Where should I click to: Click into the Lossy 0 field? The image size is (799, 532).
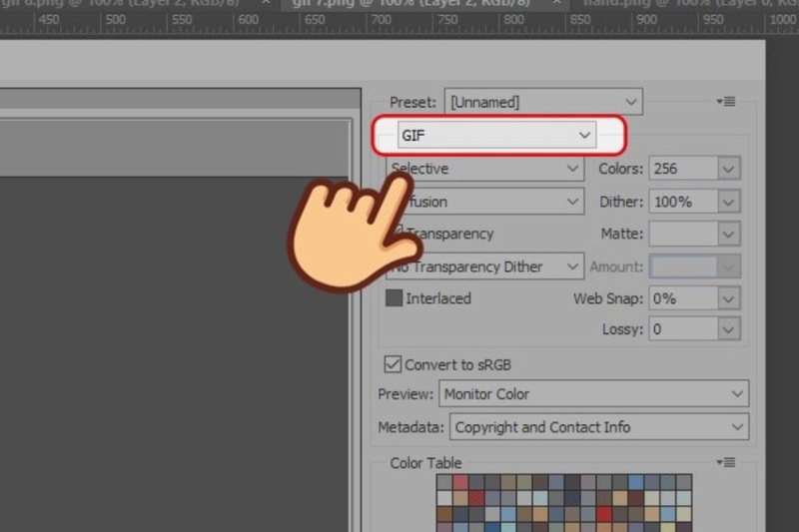pyautogui.click(x=683, y=329)
